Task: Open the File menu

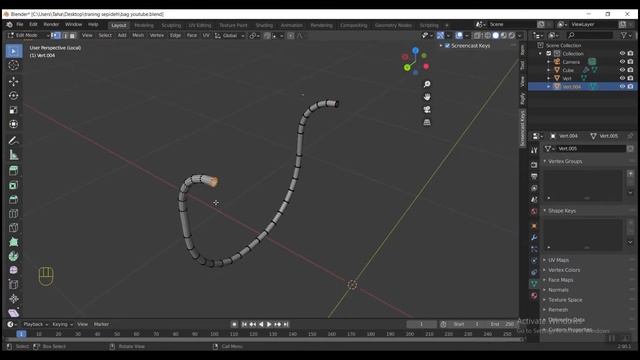Action: pos(20,24)
